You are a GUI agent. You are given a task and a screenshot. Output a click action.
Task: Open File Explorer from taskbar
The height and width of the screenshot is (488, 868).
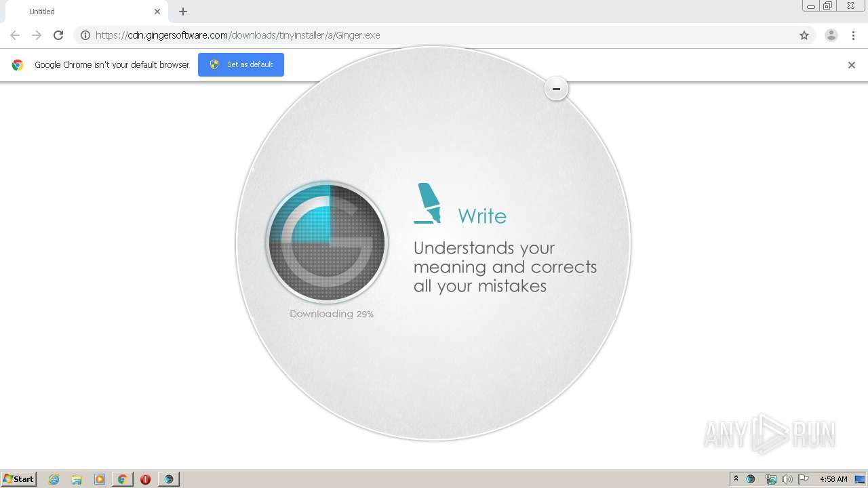[77, 479]
